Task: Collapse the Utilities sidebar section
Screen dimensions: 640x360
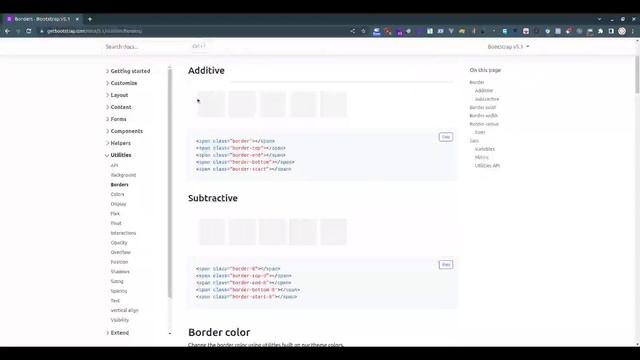Action: point(118,155)
